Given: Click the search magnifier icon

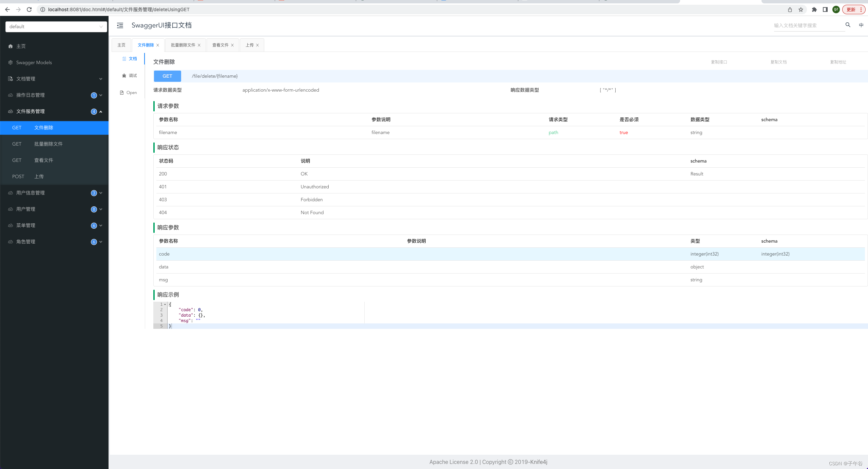Looking at the screenshot, I should click(848, 25).
